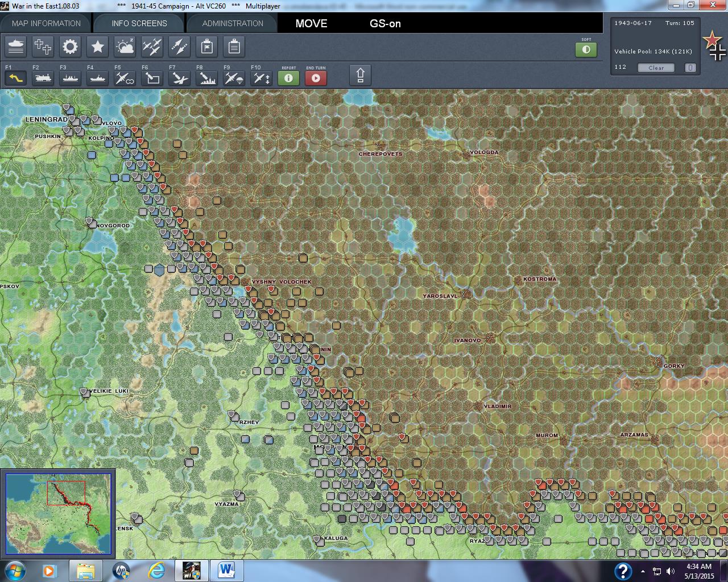Click the Vladimir city label
This screenshot has width=728, height=582.
498,406
